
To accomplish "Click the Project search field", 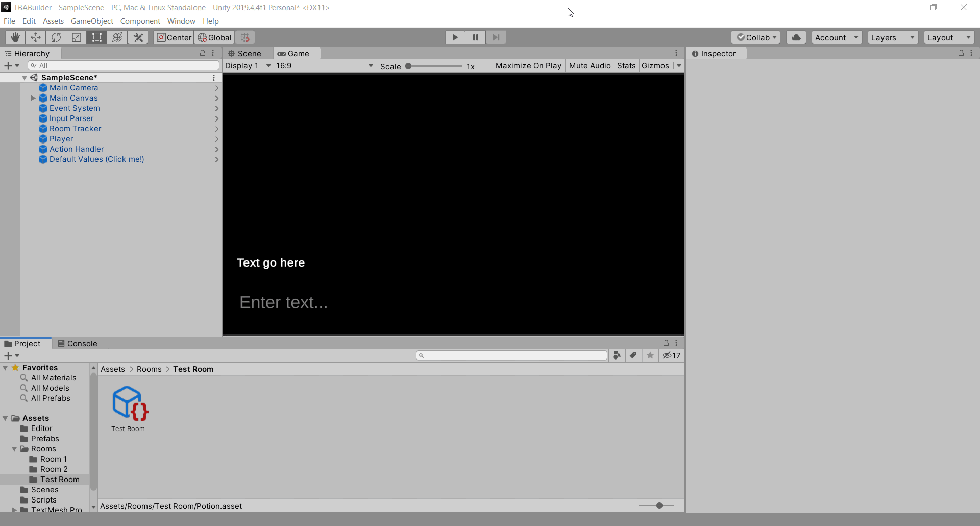I will [x=511, y=355].
